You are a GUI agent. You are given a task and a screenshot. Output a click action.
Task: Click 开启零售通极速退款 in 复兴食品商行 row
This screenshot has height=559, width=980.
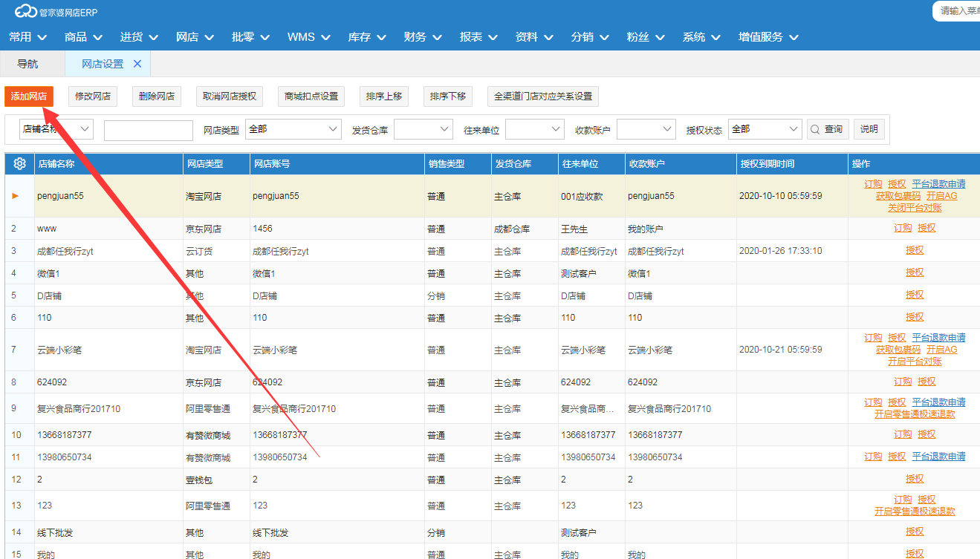click(x=915, y=414)
